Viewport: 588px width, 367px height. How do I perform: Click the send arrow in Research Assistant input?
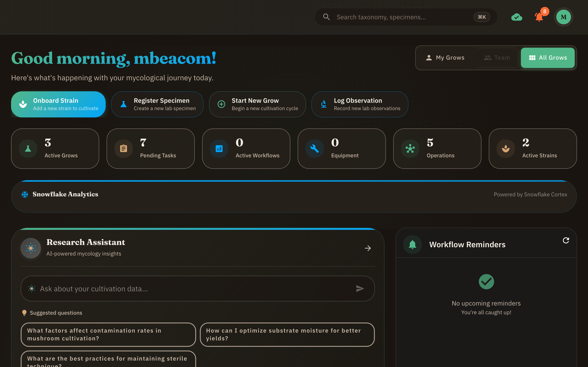point(360,288)
